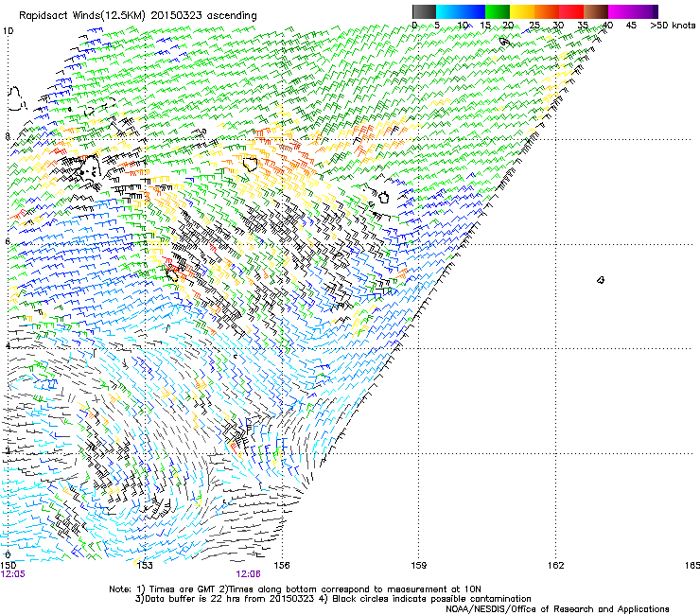Click the note line starting 'Note: 1) Times are GMT'
Viewport: 700px width, 615px height.
[x=295, y=589]
